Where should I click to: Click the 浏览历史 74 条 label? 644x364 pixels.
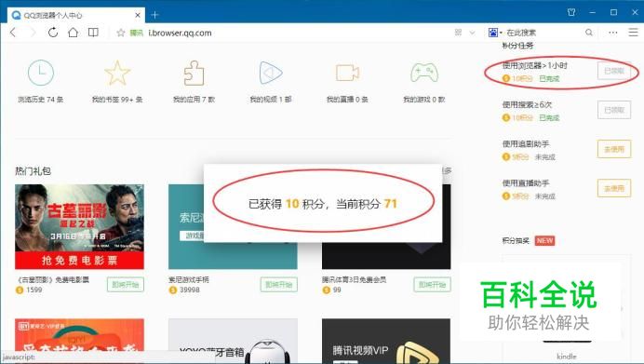pos(41,100)
